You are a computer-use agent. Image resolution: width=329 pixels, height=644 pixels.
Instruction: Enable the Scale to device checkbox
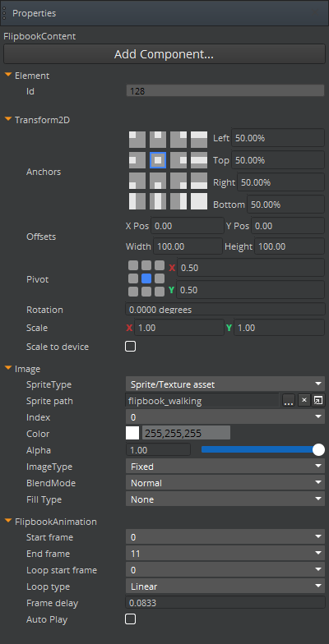[x=130, y=347]
